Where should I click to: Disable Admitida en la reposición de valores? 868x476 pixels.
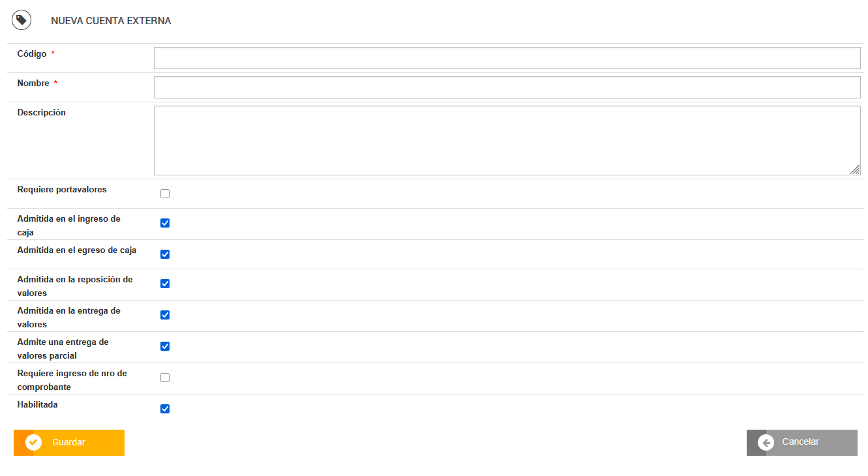[x=165, y=284]
